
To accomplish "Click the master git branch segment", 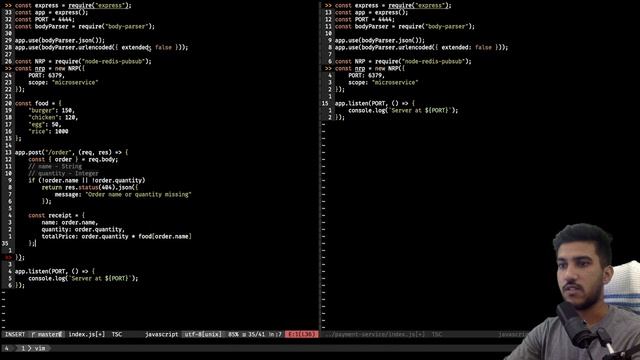I will pyautogui.click(x=47, y=334).
